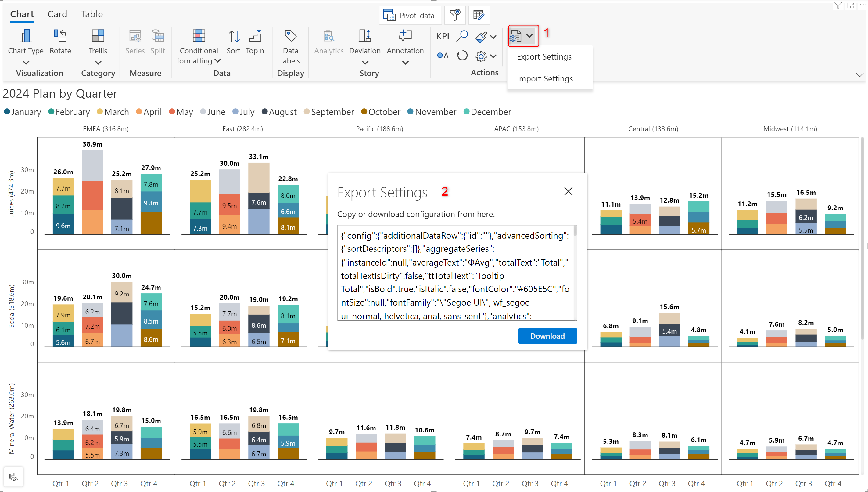Expand the Trellis dropdown
868x492 pixels.
click(x=98, y=63)
